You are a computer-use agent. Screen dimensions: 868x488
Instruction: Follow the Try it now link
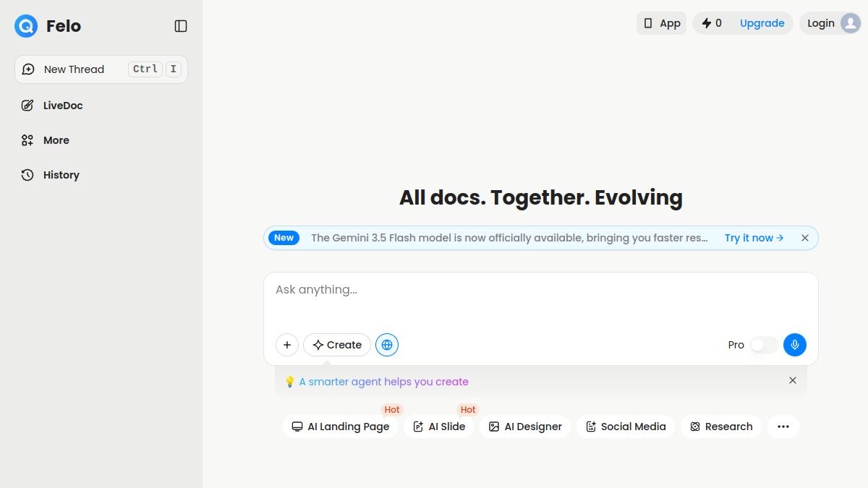[754, 238]
